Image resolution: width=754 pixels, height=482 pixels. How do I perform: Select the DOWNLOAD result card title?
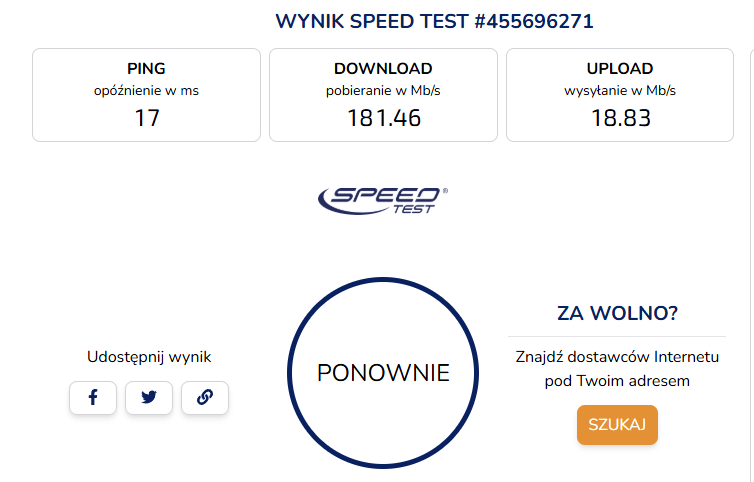[383, 69]
